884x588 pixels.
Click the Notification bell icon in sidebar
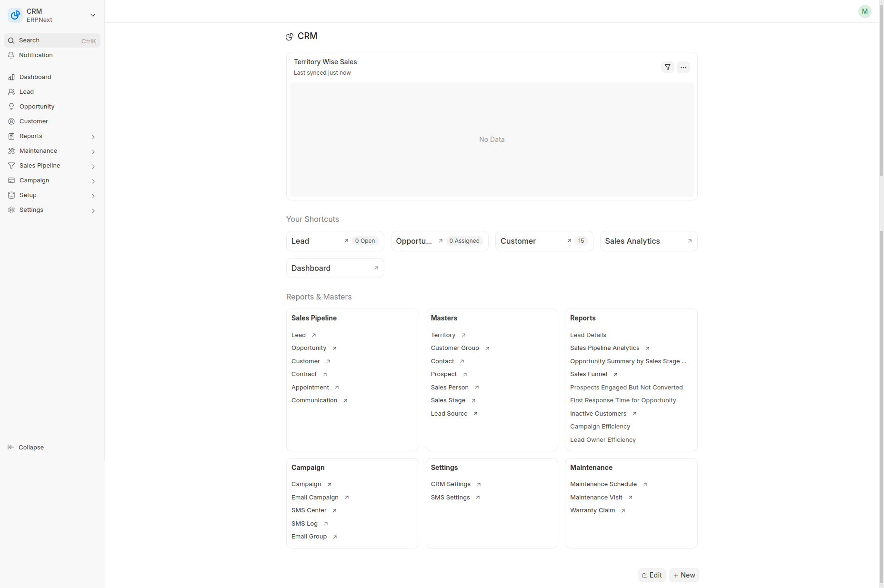point(11,55)
